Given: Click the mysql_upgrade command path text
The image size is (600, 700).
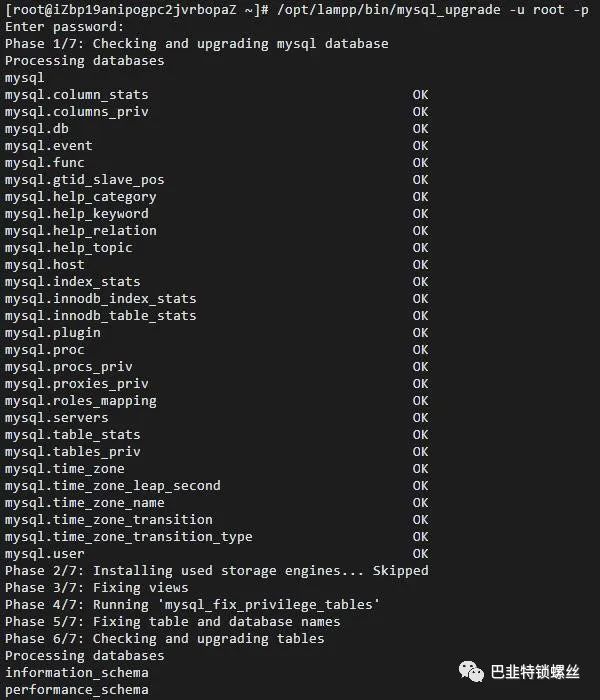Looking at the screenshot, I should (x=388, y=9).
